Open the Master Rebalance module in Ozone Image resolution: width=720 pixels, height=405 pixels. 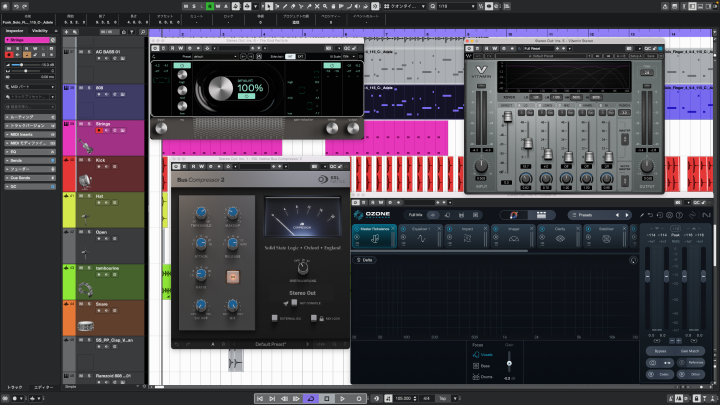pyautogui.click(x=374, y=236)
